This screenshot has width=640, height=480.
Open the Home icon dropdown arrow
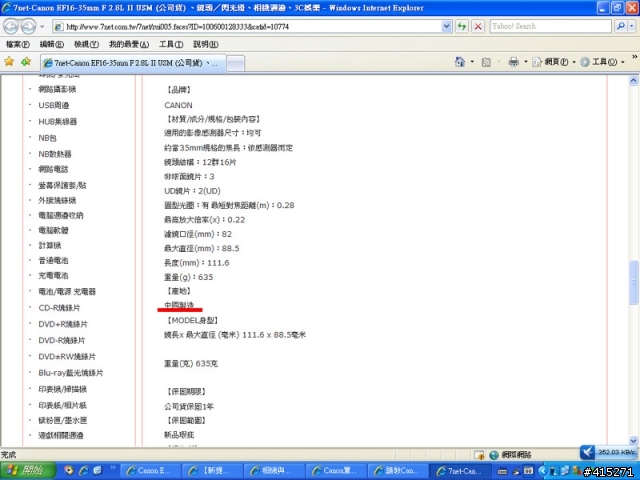tap(472, 62)
